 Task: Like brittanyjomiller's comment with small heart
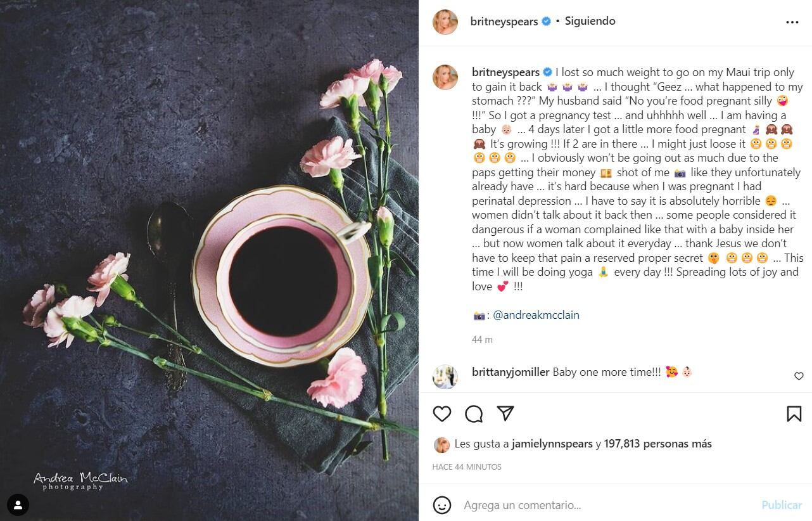click(x=799, y=376)
